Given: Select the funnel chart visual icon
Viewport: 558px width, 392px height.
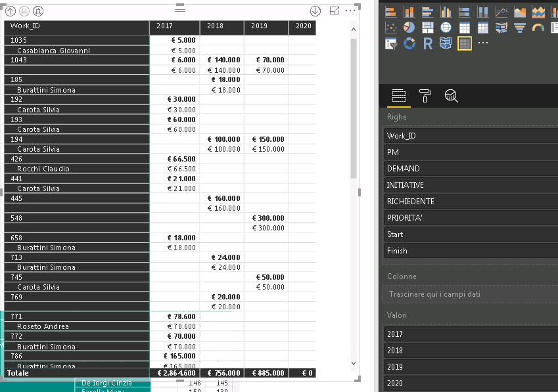Looking at the screenshot, I should (520, 28).
